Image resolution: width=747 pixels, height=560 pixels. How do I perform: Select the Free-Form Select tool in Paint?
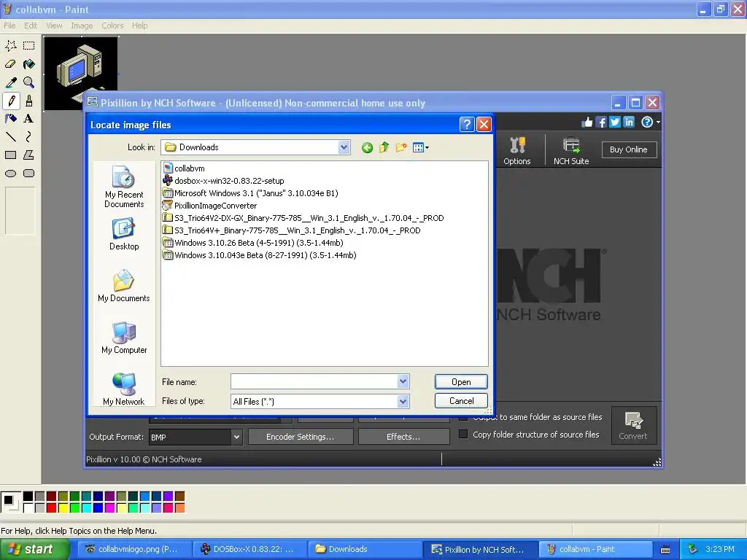[x=10, y=46]
